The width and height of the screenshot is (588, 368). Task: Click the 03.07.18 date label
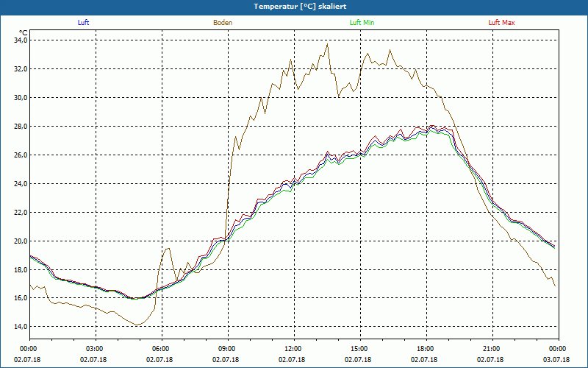click(556, 359)
